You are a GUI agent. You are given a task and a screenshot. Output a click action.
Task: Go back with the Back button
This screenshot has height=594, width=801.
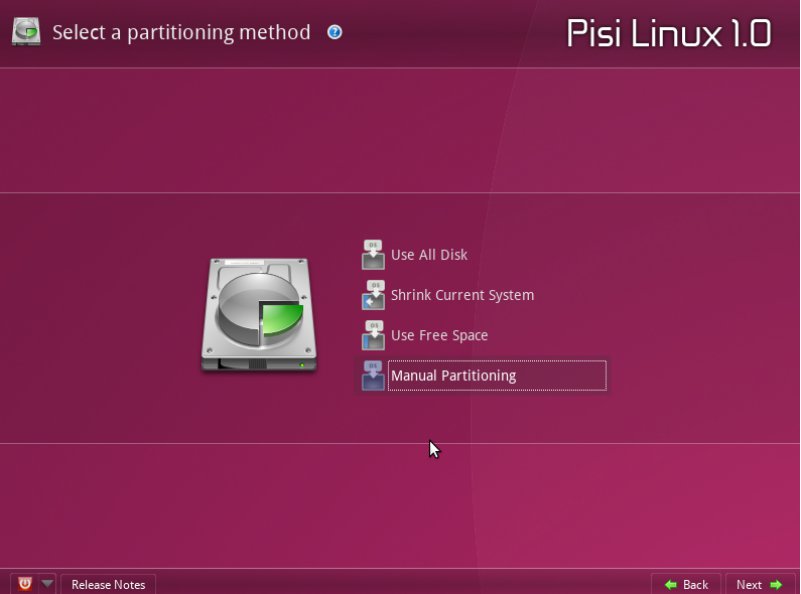click(x=686, y=584)
